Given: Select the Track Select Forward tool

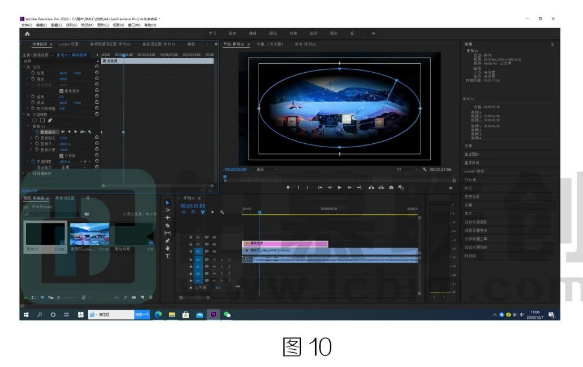Looking at the screenshot, I should [167, 210].
